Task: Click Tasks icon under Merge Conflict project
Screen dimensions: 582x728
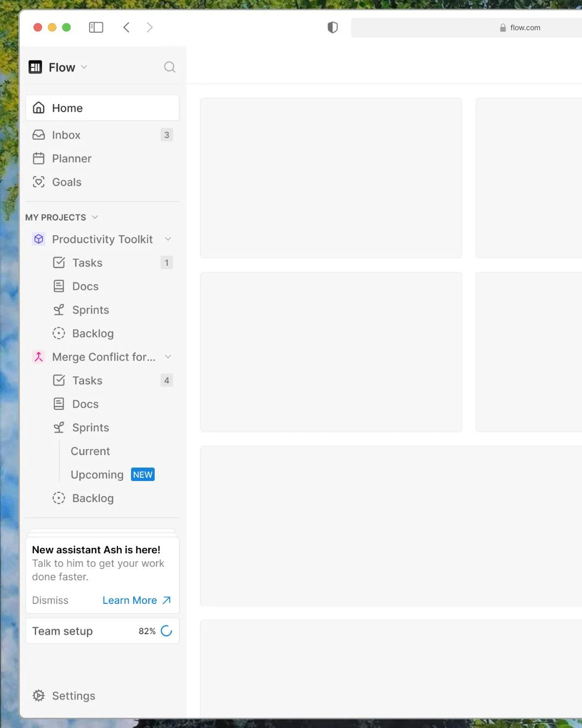Action: pyautogui.click(x=59, y=380)
